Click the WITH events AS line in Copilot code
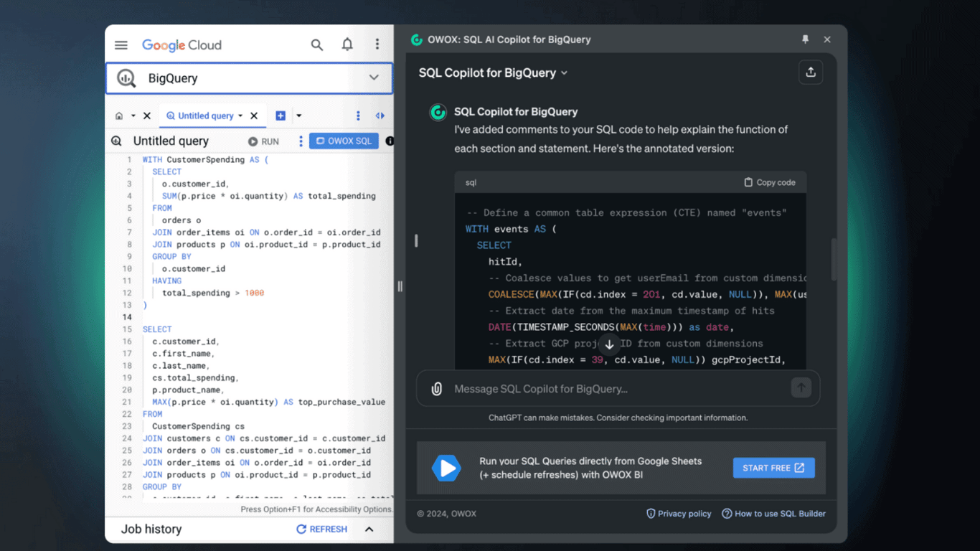Image resolution: width=980 pixels, height=551 pixels. (x=511, y=229)
